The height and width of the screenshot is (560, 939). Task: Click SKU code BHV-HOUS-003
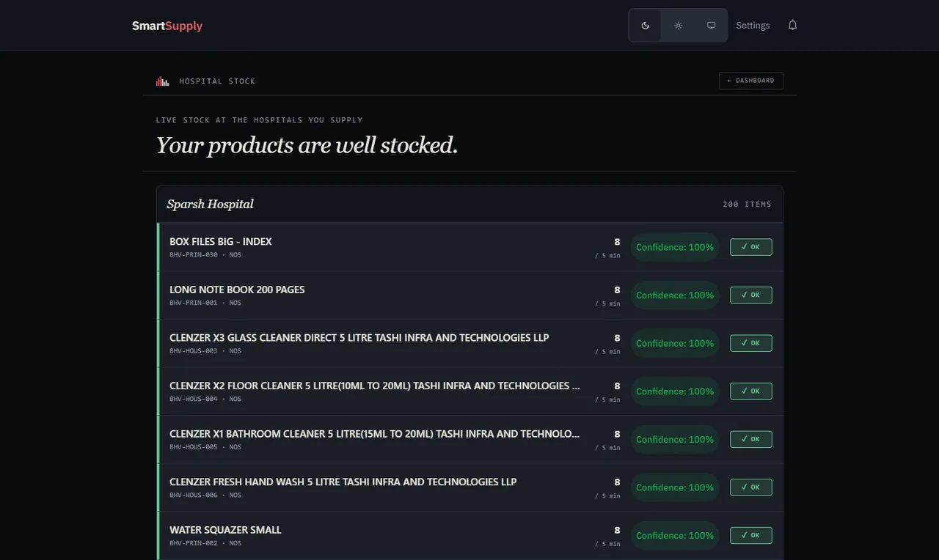click(x=194, y=351)
